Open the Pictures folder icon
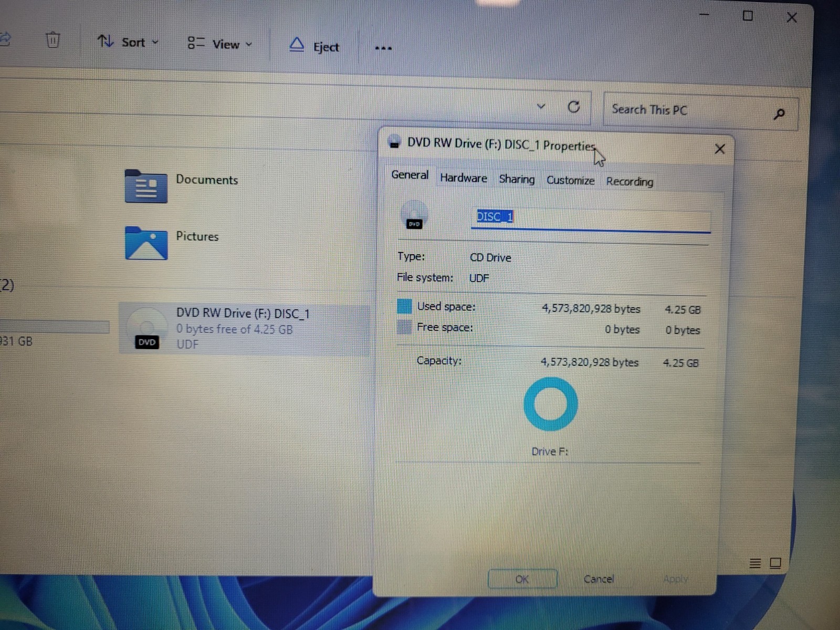Screen dimensions: 840x630 coord(146,243)
